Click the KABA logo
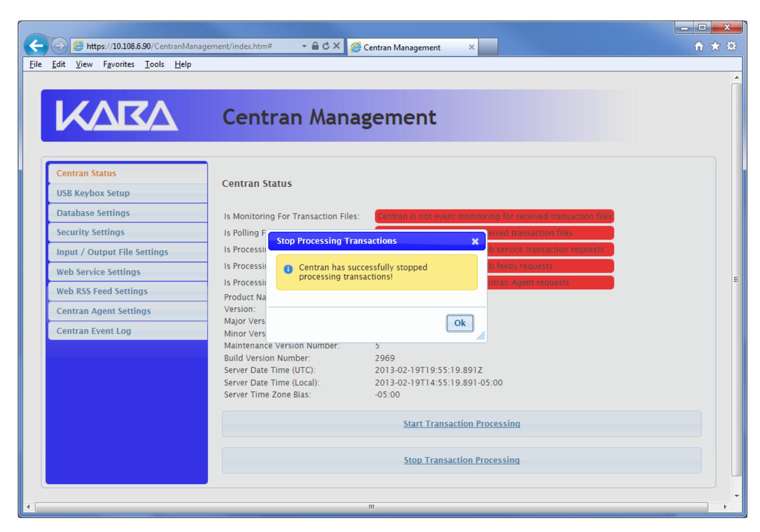The image size is (760, 532). pyautogui.click(x=116, y=116)
